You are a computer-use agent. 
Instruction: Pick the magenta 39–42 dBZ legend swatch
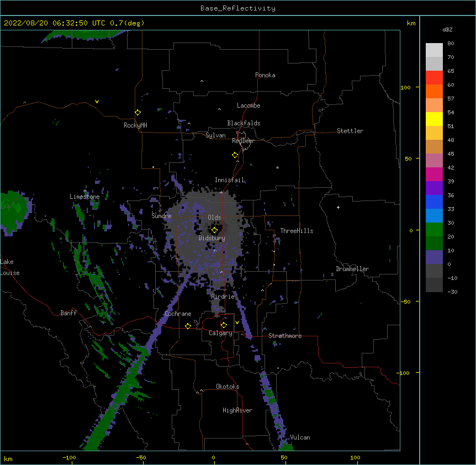[434, 174]
